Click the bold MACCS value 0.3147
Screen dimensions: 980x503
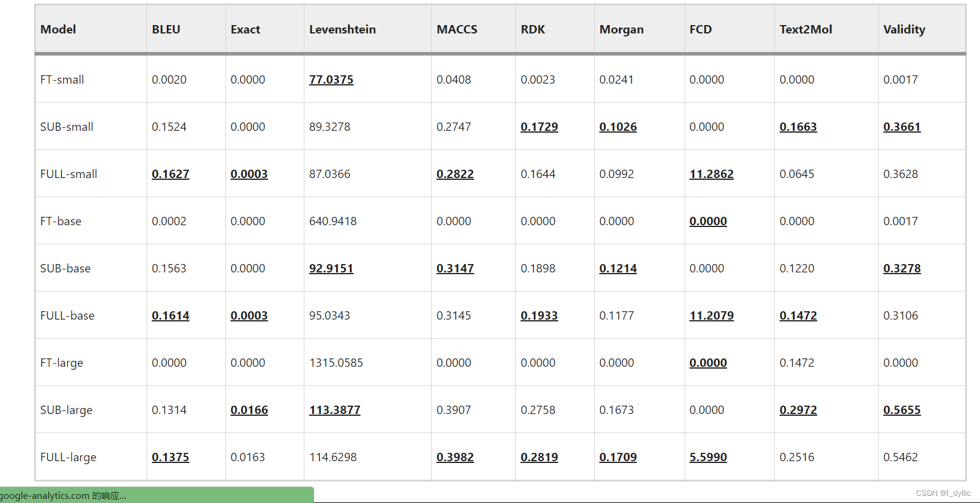pos(455,268)
